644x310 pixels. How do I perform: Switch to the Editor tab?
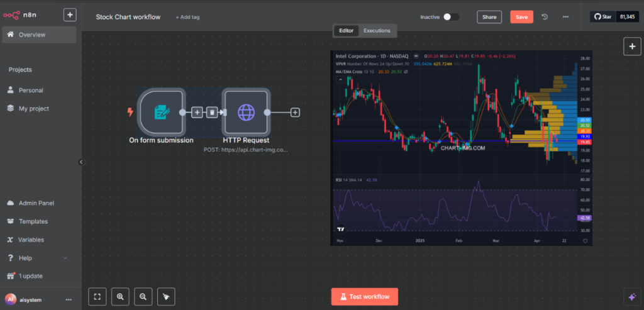[346, 30]
